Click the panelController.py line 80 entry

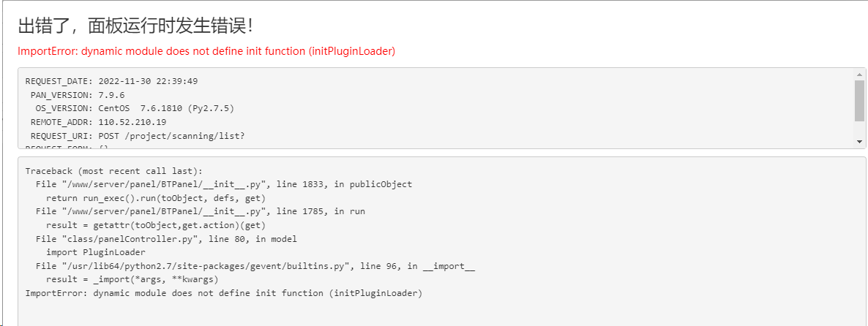pyautogui.click(x=166, y=239)
